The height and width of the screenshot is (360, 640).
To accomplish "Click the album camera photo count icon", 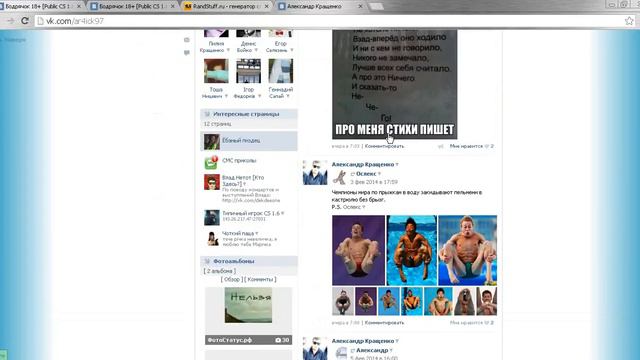I will (x=278, y=340).
